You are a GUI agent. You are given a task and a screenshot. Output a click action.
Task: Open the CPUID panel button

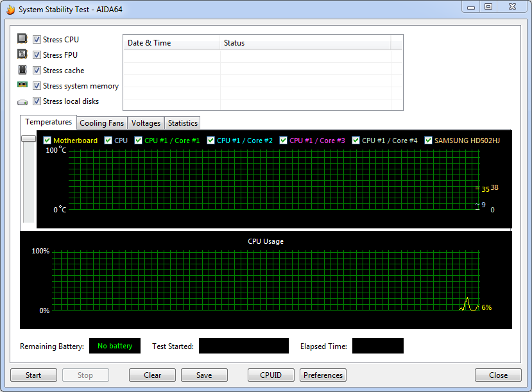[x=271, y=375]
